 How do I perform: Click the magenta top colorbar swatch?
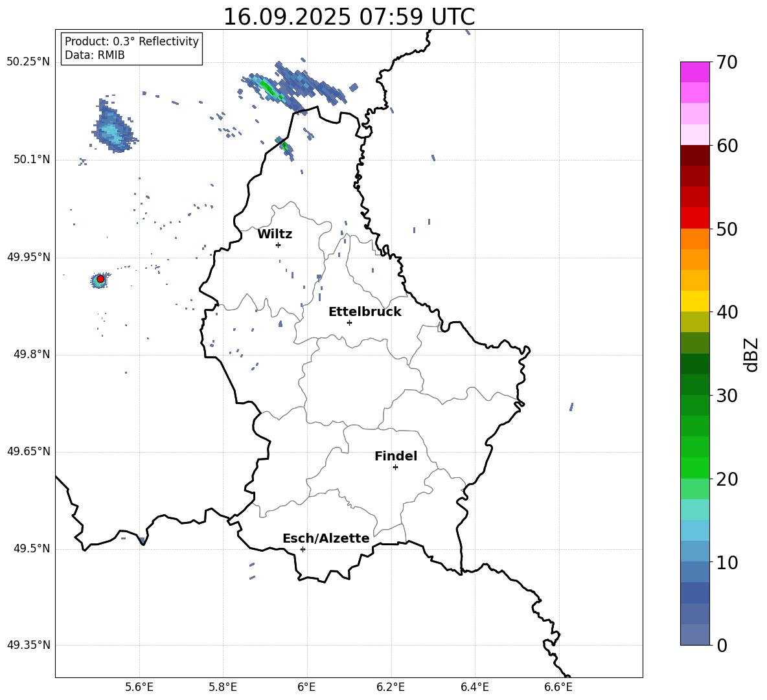694,72
